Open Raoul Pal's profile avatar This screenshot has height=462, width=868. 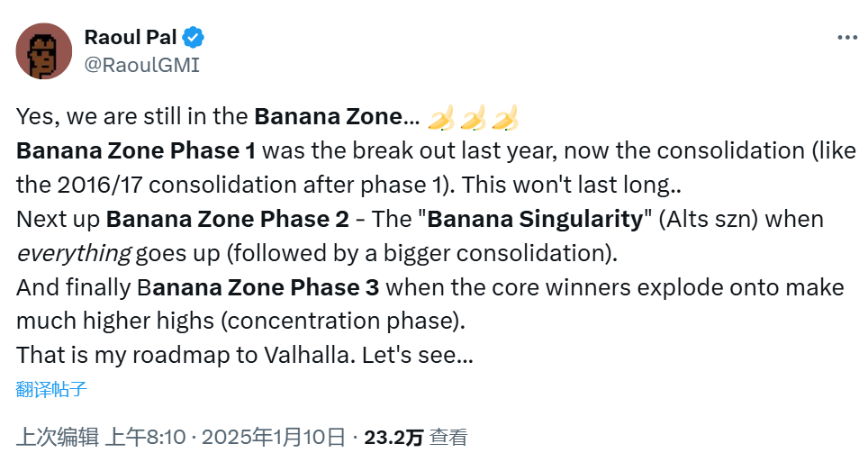pyautogui.click(x=44, y=50)
